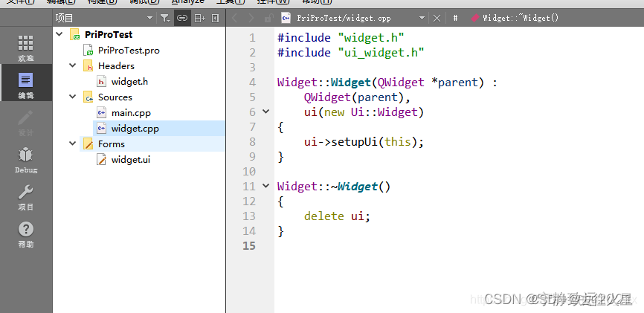
Task: Select PriProTest.pro in the project tree
Action: click(129, 51)
